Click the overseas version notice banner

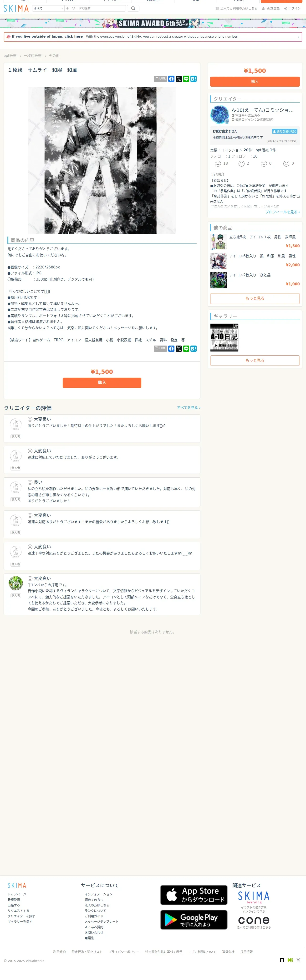coord(153,36)
